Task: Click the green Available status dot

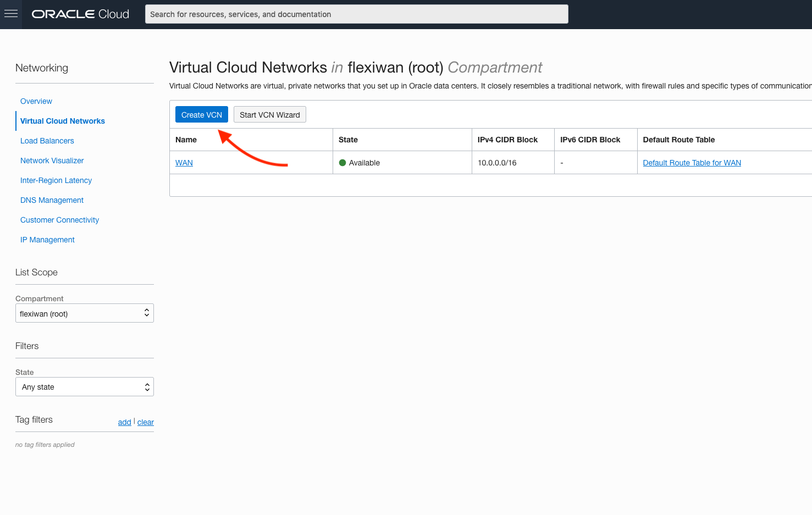Action: pyautogui.click(x=343, y=163)
